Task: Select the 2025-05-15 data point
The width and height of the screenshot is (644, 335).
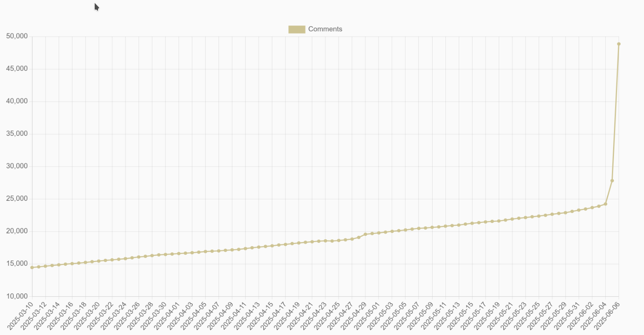Action: pyautogui.click(x=472, y=223)
